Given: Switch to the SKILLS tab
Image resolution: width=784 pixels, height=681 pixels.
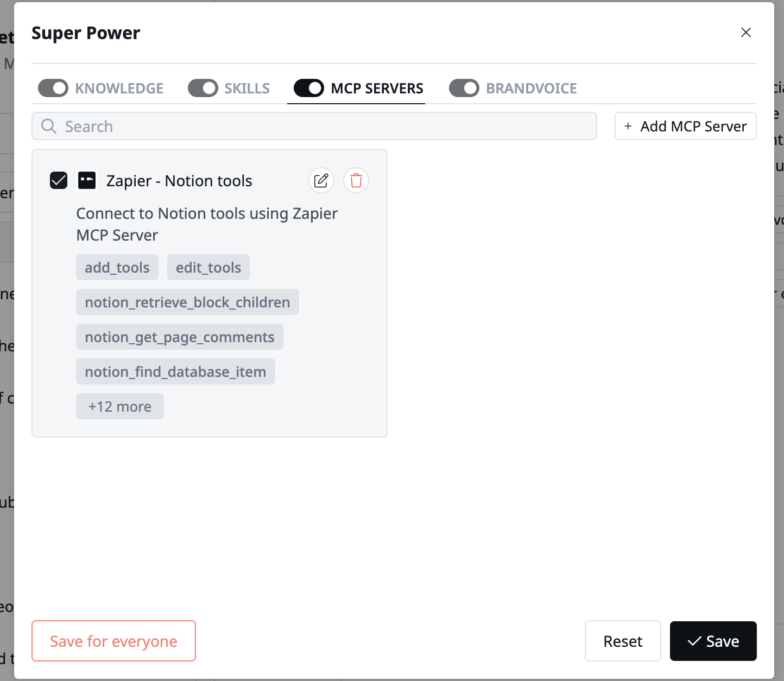Looking at the screenshot, I should (x=247, y=89).
